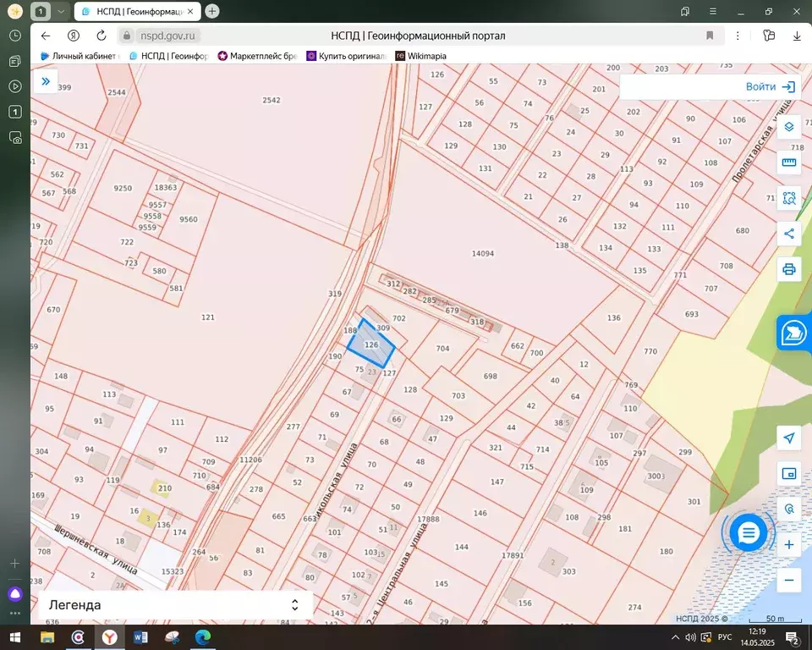Screen dimensions: 812x650
Task: Open the Личный кабинет bookmark link
Action: 80,56
